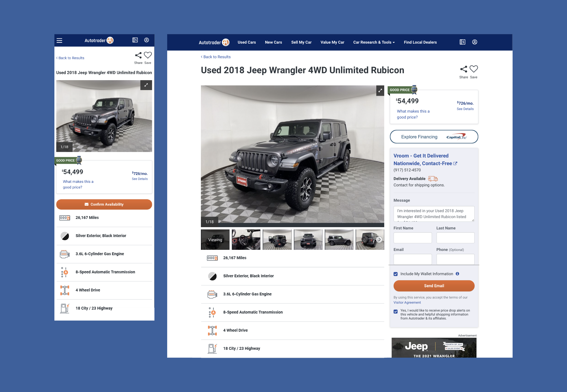Click the odometer icon in desktop specs
This screenshot has height=392, width=567.
tap(212, 258)
